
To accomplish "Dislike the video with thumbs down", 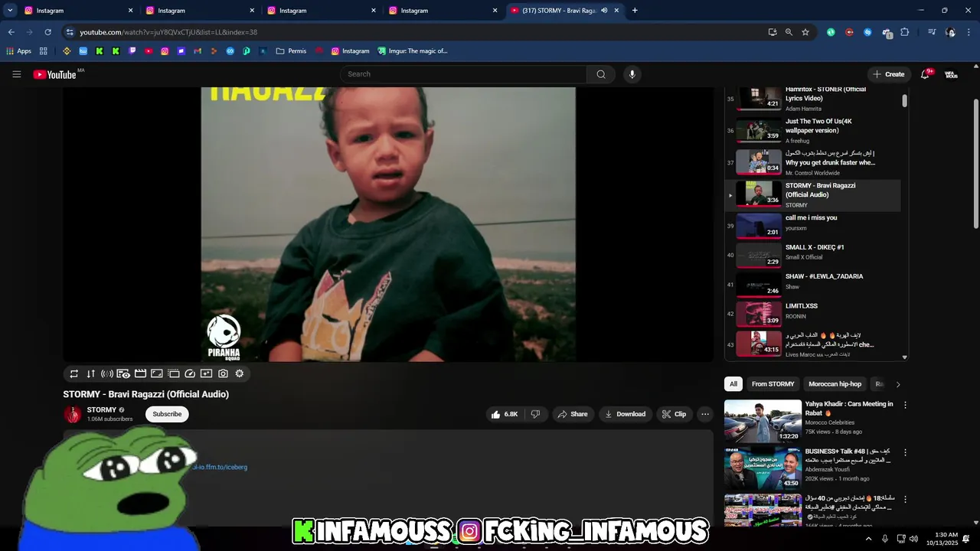I will (x=535, y=414).
